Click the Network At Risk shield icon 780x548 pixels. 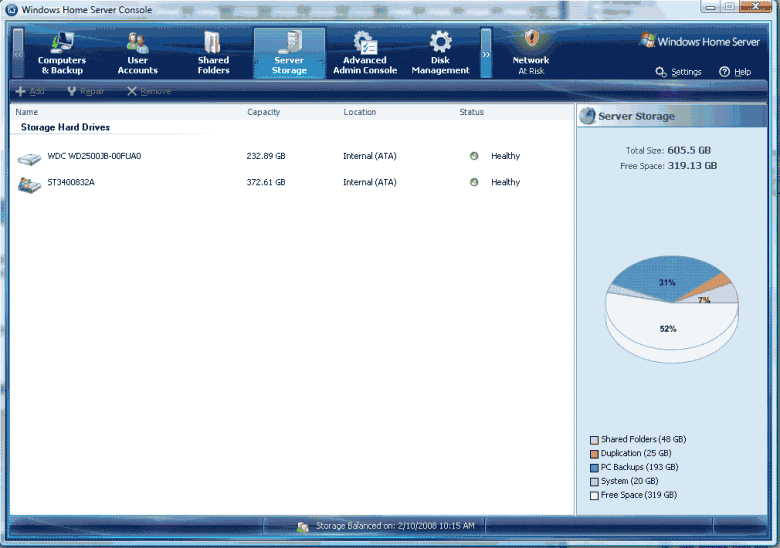pyautogui.click(x=531, y=39)
